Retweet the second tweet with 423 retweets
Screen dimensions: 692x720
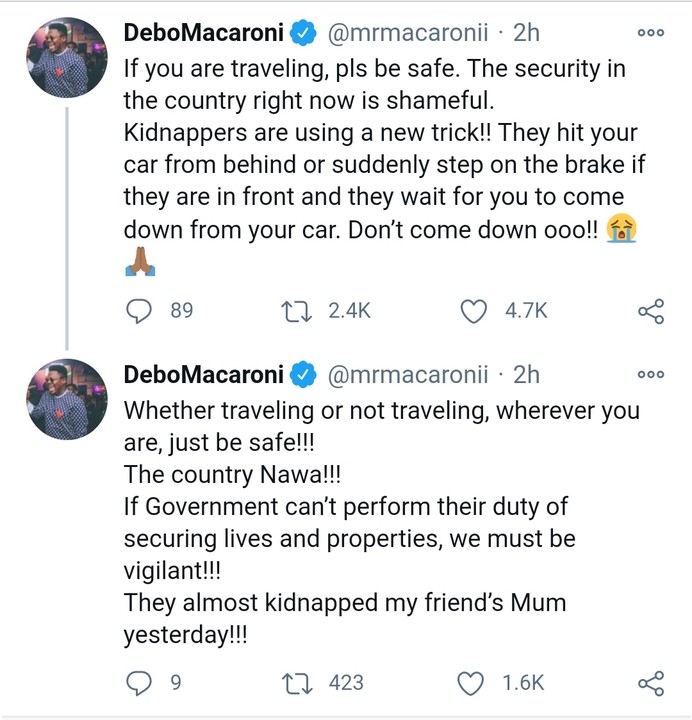pyautogui.click(x=297, y=683)
